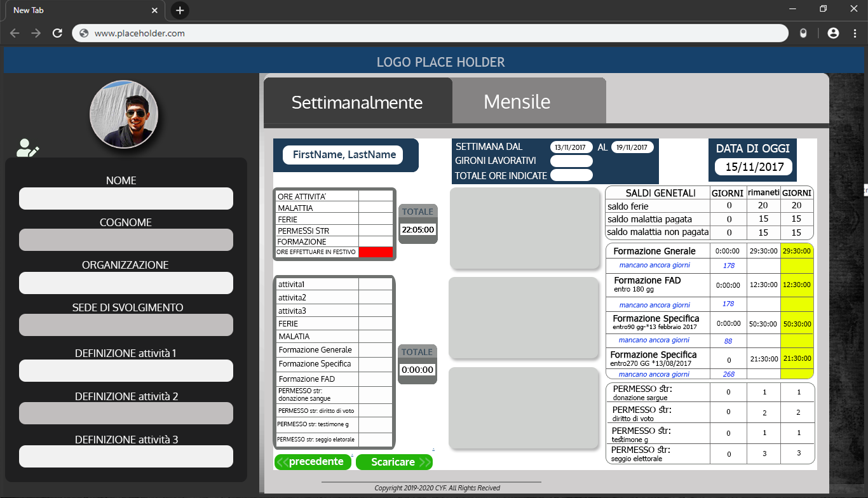The image size is (868, 498).
Task: Click the Formazione FAD activity row
Action: tap(334, 379)
